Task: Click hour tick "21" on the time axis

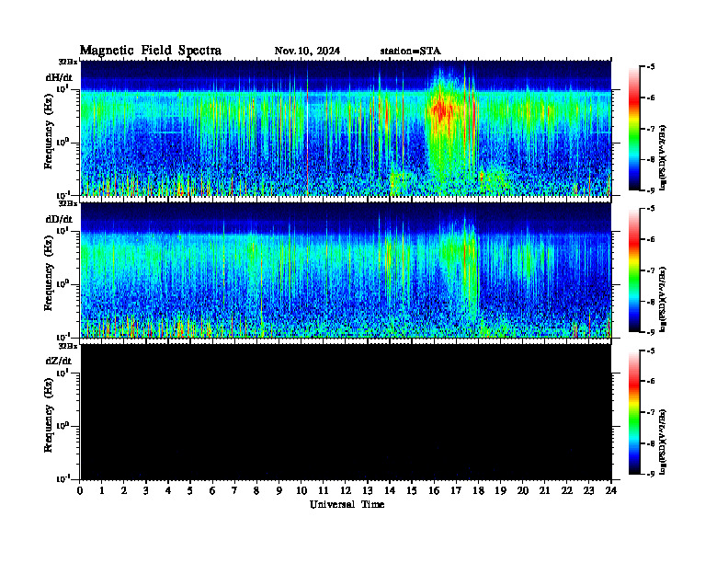Action: coord(544,491)
